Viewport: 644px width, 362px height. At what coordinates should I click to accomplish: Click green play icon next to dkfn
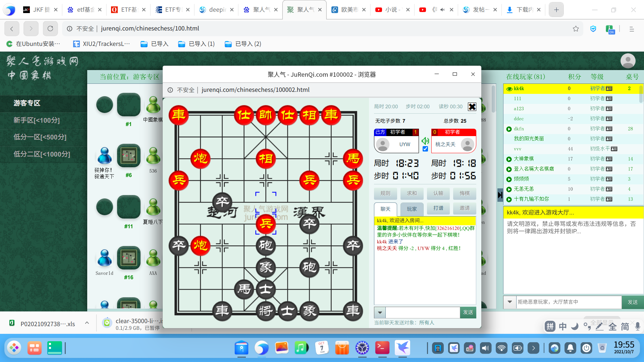click(509, 129)
